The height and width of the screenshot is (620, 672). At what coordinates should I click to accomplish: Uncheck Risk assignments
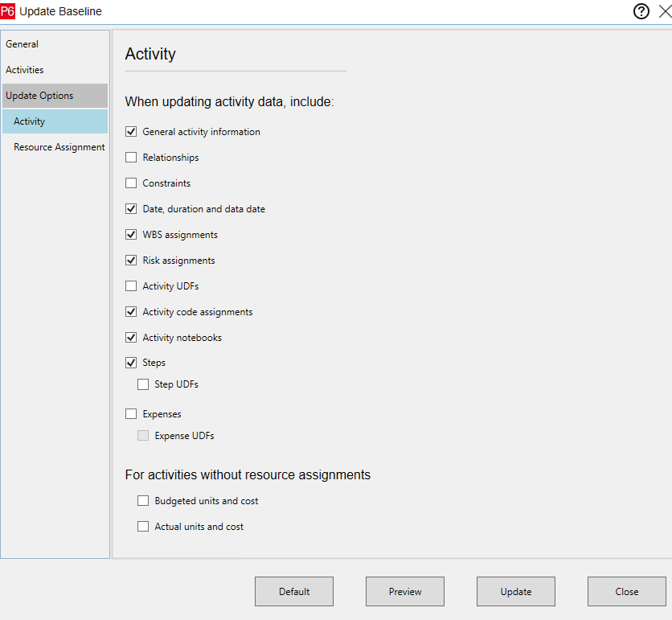131,260
